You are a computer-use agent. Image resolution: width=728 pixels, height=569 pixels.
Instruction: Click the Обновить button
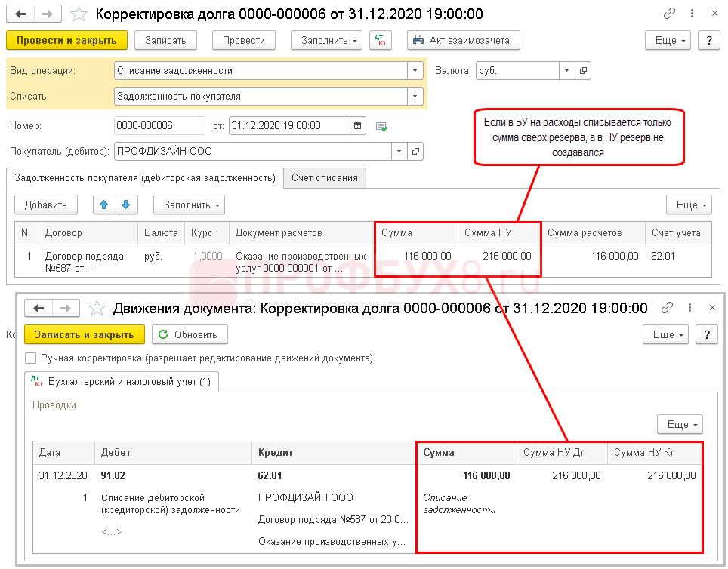(190, 334)
